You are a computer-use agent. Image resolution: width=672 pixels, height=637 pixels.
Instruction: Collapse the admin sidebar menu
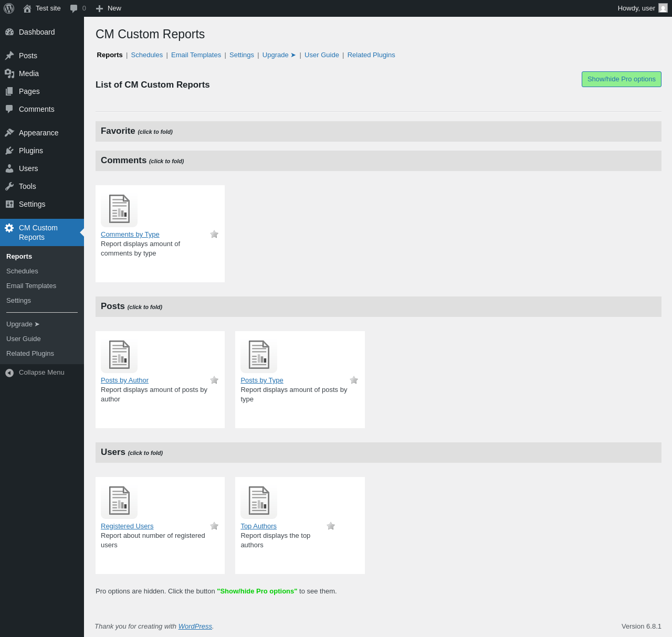point(41,373)
